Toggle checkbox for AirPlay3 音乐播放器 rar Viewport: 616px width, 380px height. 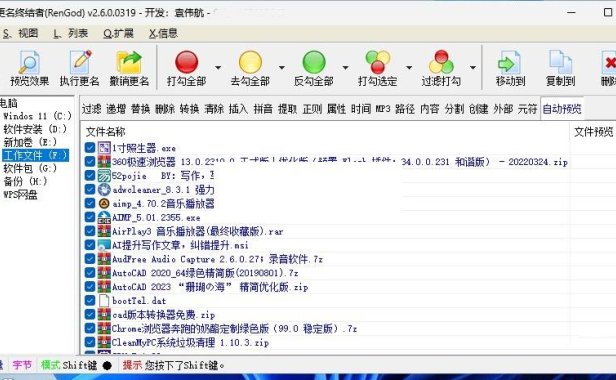[x=90, y=231]
